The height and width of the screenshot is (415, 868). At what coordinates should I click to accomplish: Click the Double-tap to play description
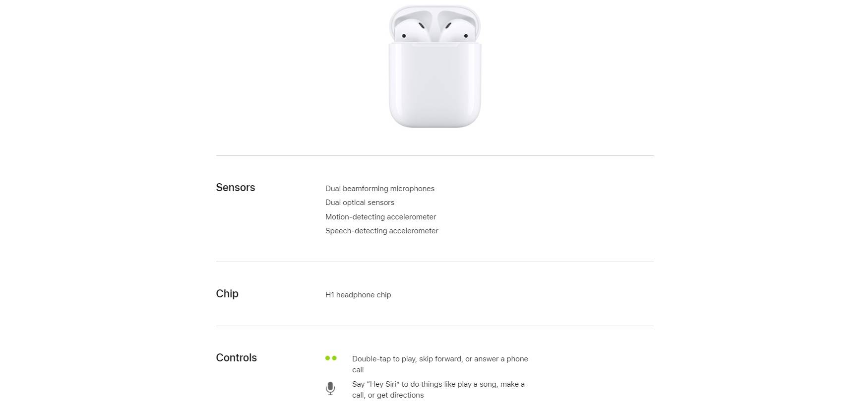pos(439,359)
